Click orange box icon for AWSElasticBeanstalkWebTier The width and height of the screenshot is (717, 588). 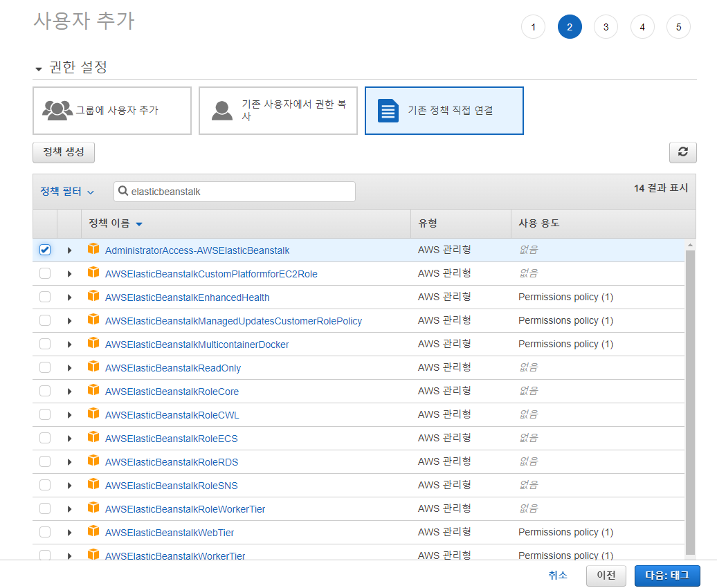pyautogui.click(x=93, y=531)
